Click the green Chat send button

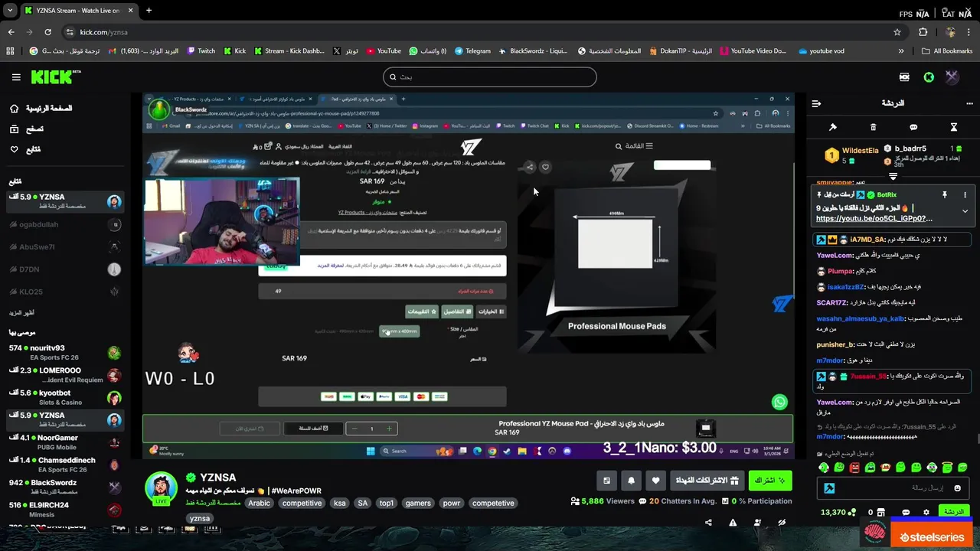pyautogui.click(x=953, y=512)
